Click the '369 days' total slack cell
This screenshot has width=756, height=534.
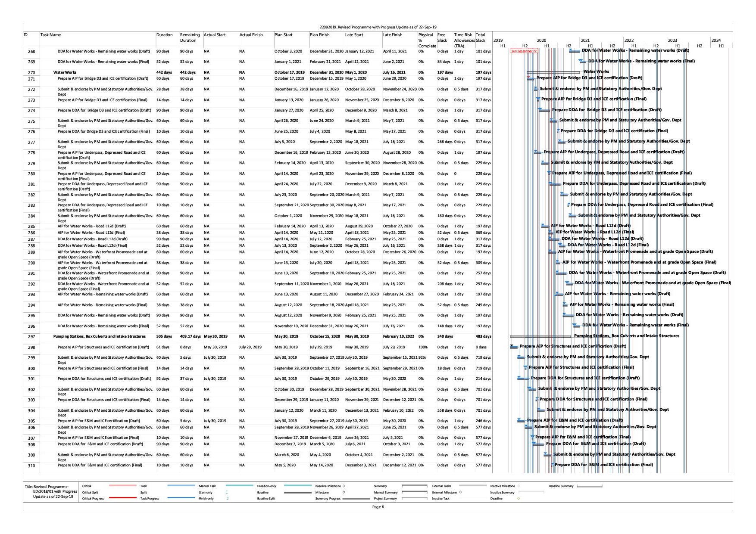[483, 233]
